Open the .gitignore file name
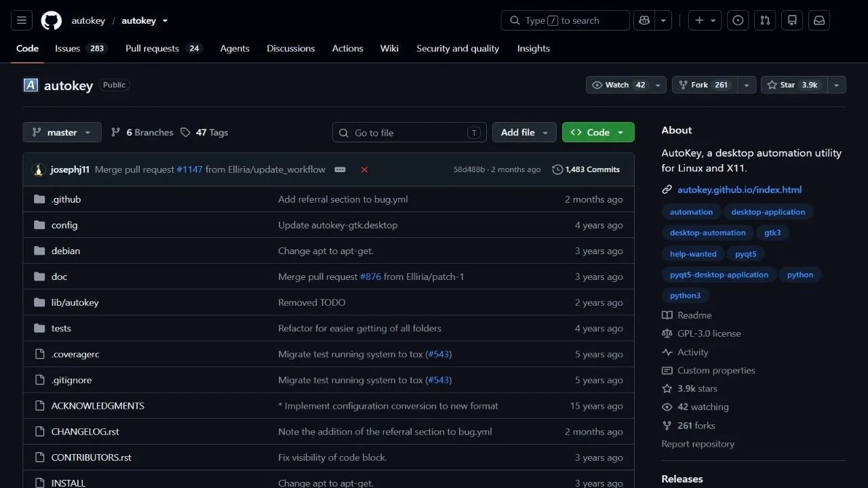Image resolution: width=868 pixels, height=488 pixels. click(71, 380)
